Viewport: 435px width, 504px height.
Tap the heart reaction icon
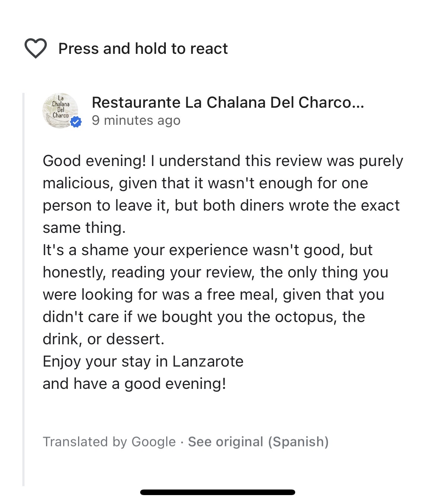click(36, 48)
